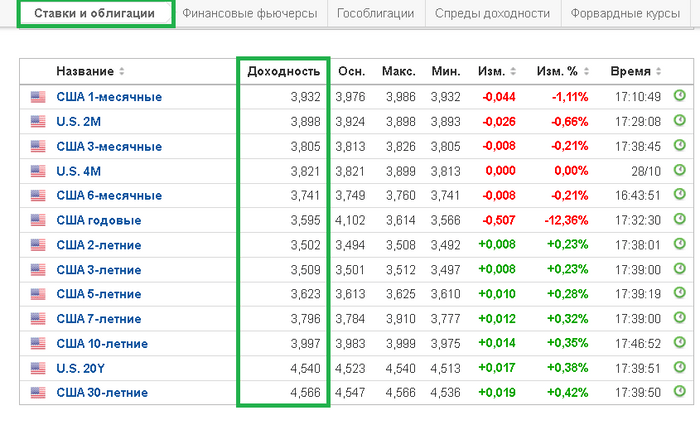
Task: Click the clock icon in США 30-летние row
Action: click(x=680, y=392)
